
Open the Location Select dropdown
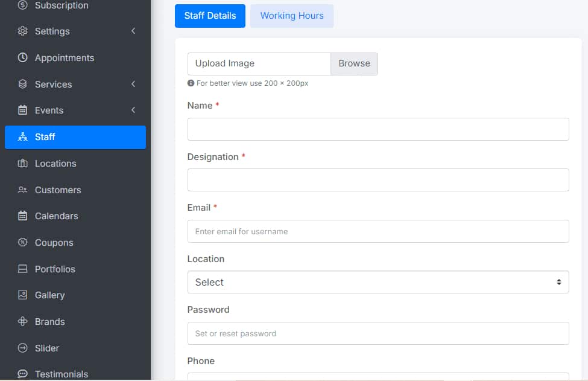click(378, 282)
